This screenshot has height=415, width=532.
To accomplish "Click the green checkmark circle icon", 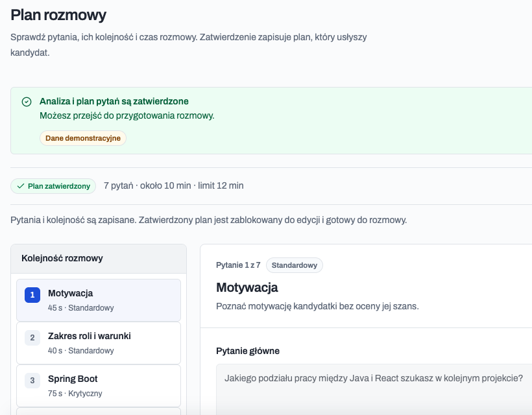I will pyautogui.click(x=27, y=102).
